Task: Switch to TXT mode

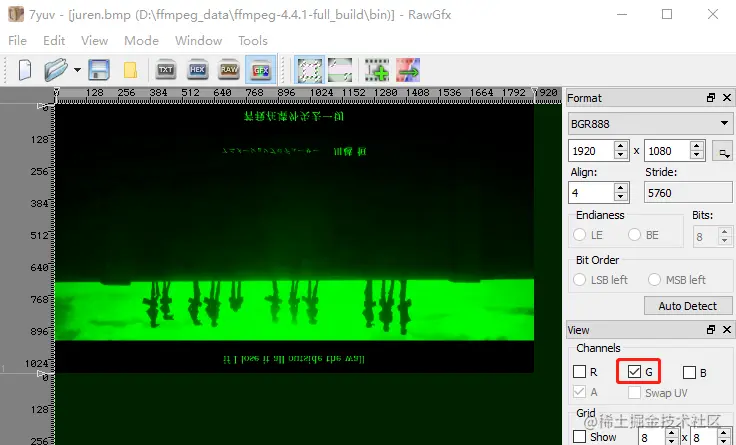Action: pyautogui.click(x=165, y=70)
